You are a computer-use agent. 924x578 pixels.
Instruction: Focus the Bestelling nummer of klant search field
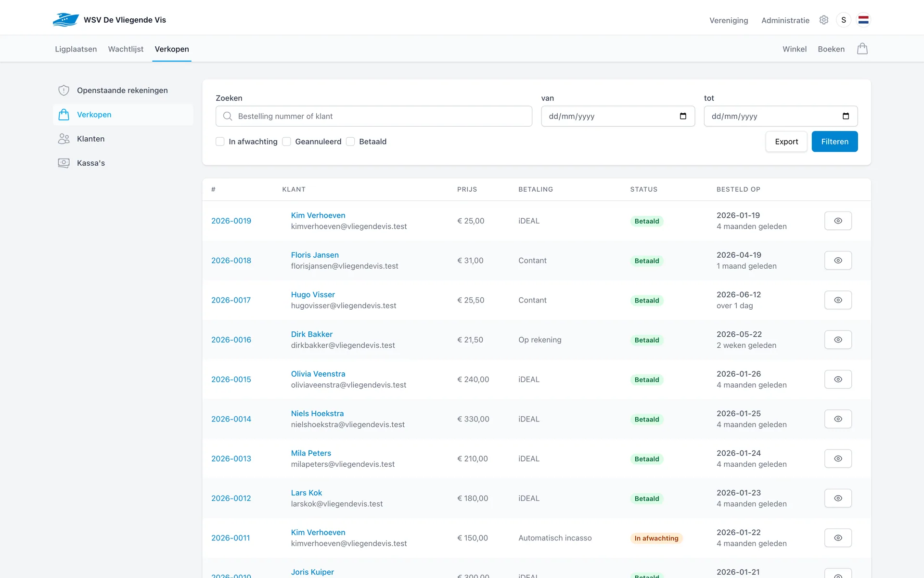[x=374, y=116]
